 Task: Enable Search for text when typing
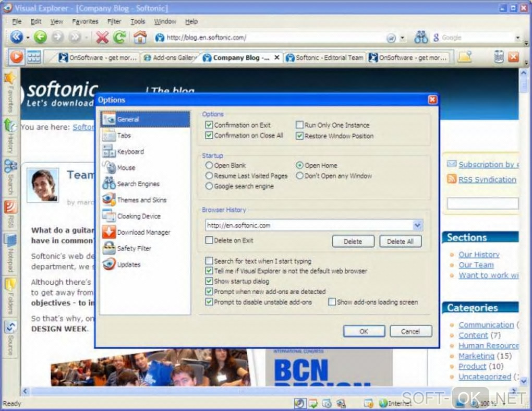(x=209, y=261)
